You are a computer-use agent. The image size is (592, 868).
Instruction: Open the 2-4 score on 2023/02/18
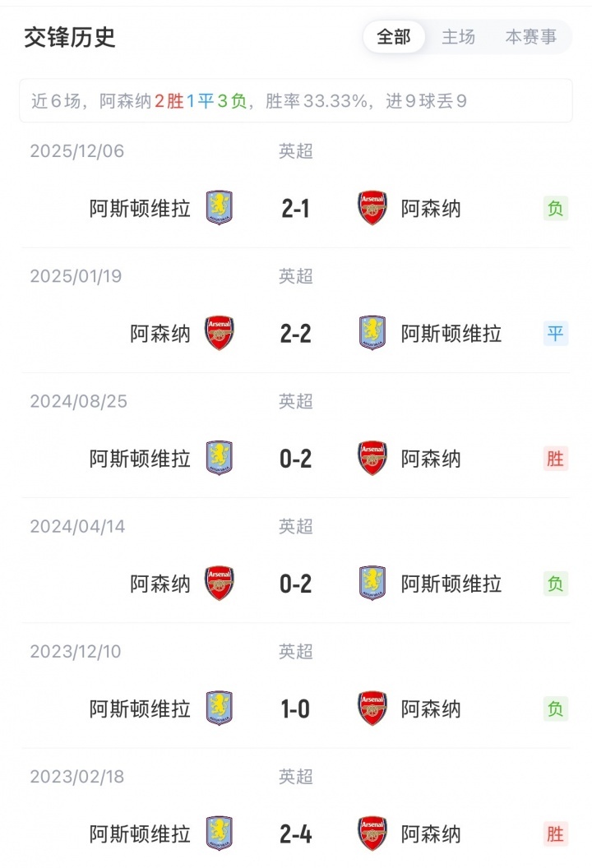coord(295,834)
